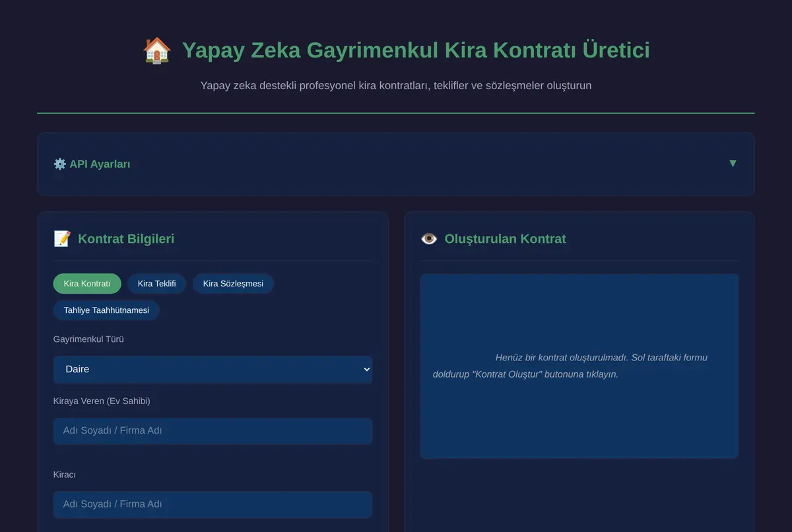792x532 pixels.
Task: Click the Kiracı label
Action: [65, 475]
